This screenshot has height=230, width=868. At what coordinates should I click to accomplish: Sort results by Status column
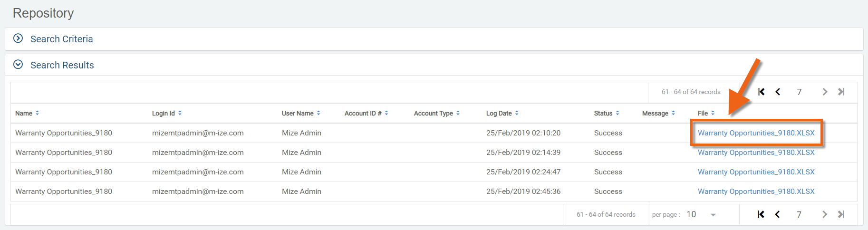click(606, 113)
